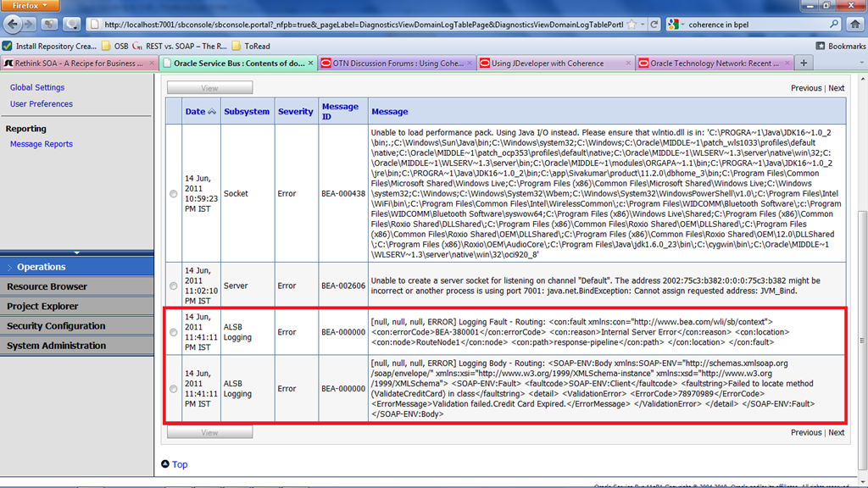The height and width of the screenshot is (488, 868).
Task: Click the Firefox home icon
Action: point(854,25)
